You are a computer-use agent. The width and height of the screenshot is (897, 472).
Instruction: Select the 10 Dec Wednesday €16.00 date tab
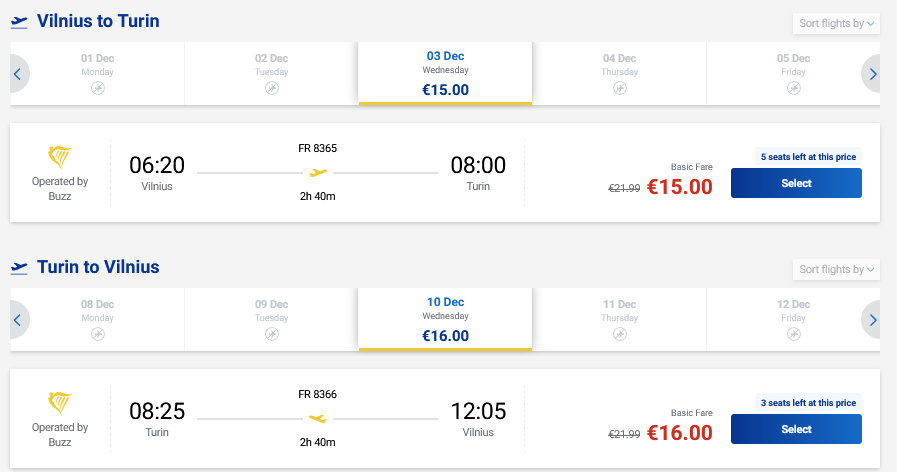coord(446,319)
